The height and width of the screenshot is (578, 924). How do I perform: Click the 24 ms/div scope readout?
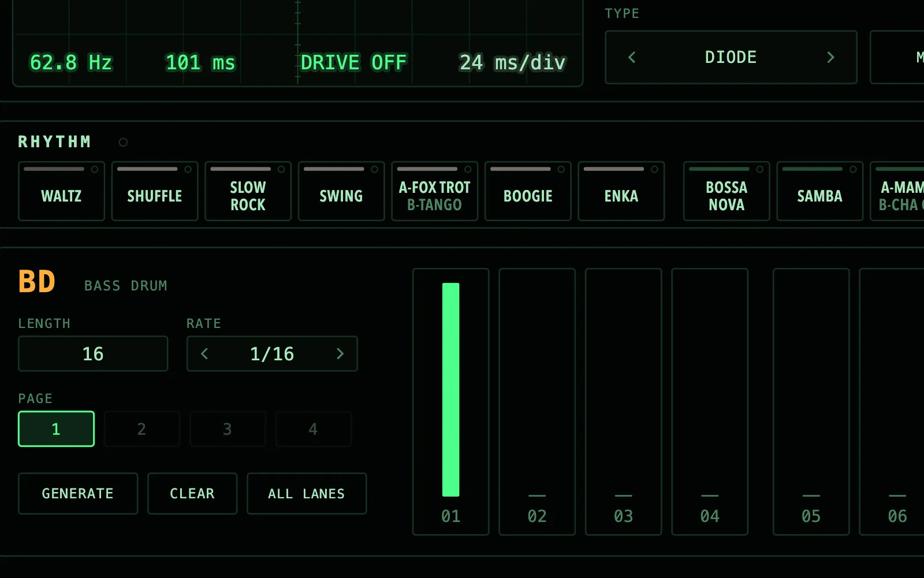click(x=512, y=62)
